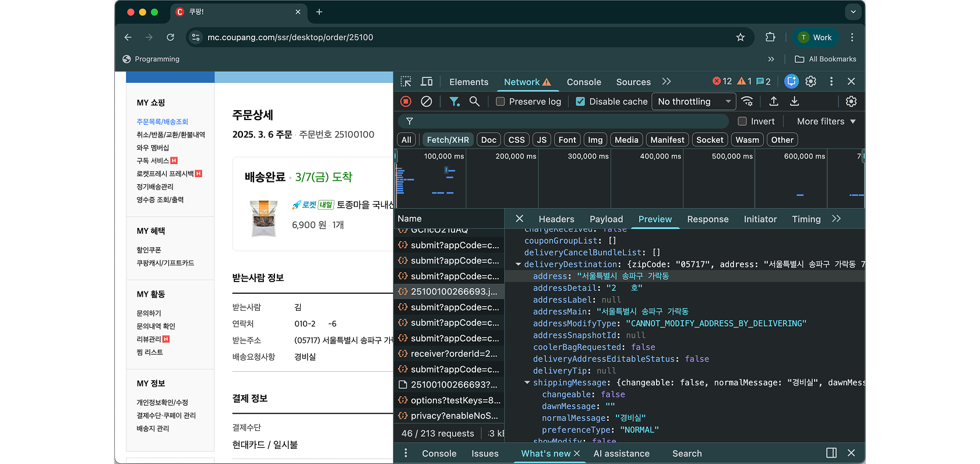The image size is (980, 464).
Task: Click the red error count badge
Action: click(722, 82)
